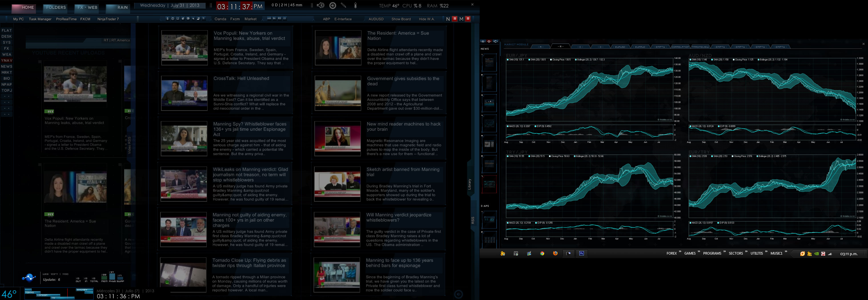Click the dollar sign mini icon
The height and width of the screenshot is (300, 868).
click(x=168, y=19)
